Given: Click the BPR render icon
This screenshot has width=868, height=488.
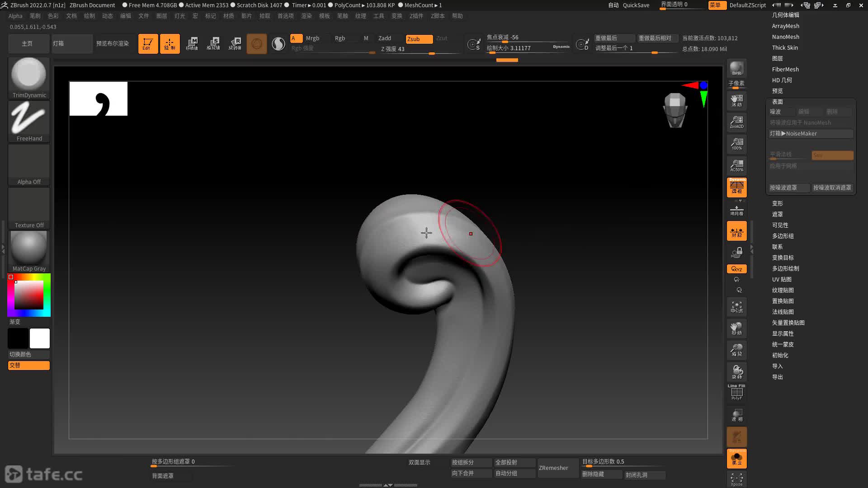Looking at the screenshot, I should tap(736, 68).
